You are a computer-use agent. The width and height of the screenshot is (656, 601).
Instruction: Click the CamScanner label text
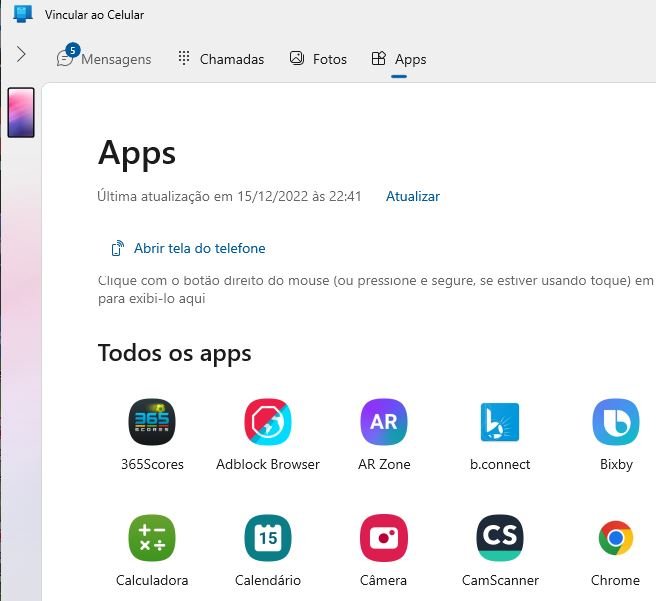click(x=500, y=580)
